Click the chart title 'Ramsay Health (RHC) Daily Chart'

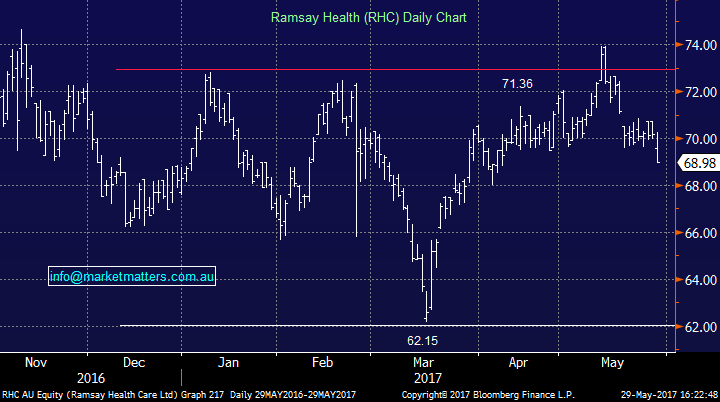tap(369, 17)
